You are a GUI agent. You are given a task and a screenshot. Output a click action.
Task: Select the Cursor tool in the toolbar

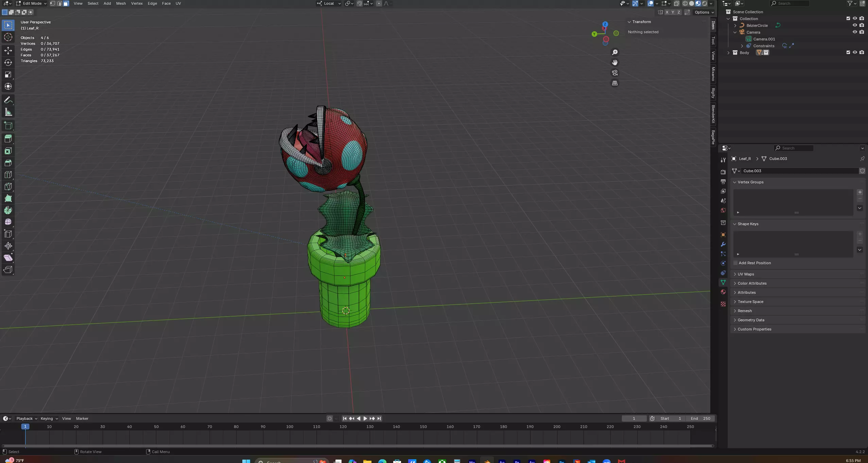click(8, 37)
